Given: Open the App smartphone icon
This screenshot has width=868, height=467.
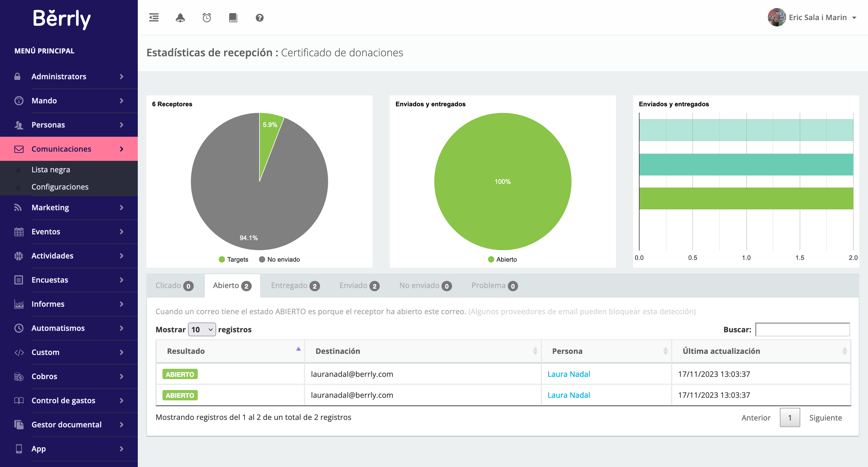Looking at the screenshot, I should click(x=19, y=448).
